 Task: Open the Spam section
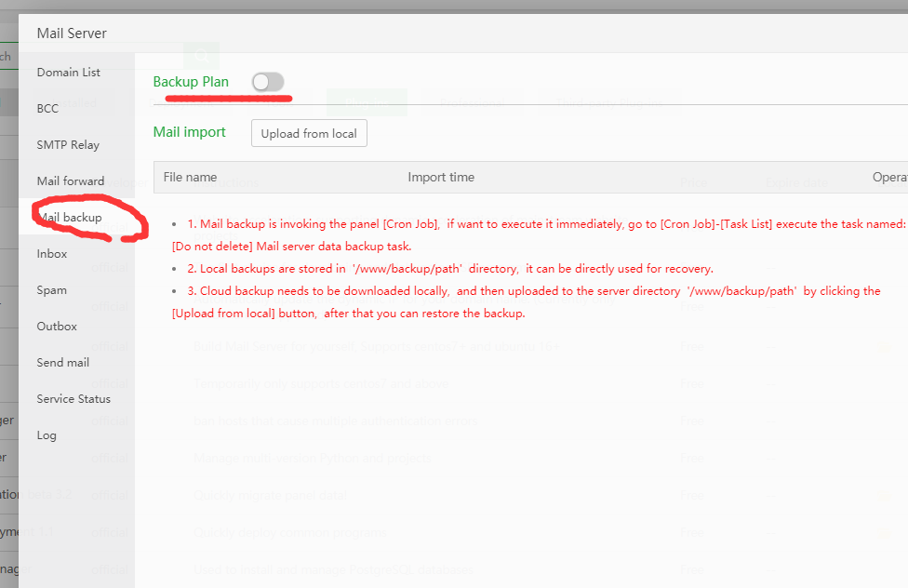coord(51,289)
